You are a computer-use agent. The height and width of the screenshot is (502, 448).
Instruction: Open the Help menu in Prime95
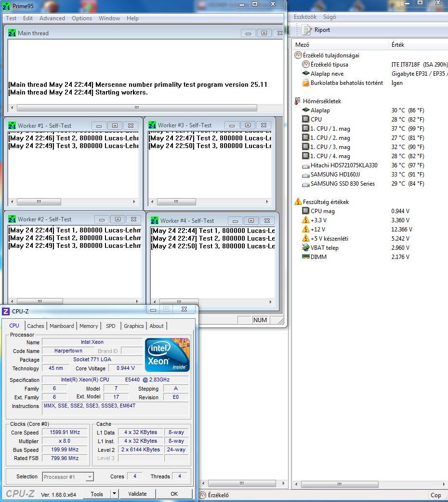(x=132, y=18)
